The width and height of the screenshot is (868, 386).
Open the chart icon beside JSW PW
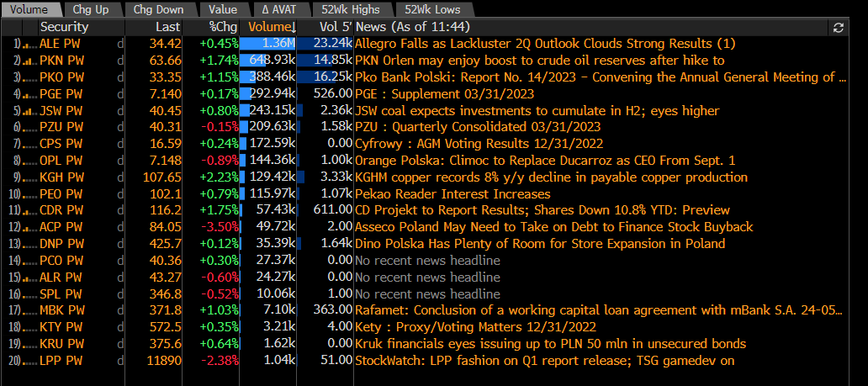click(x=29, y=111)
